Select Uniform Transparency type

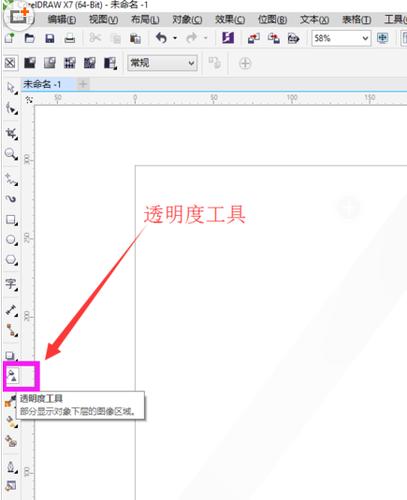pyautogui.click(x=30, y=63)
